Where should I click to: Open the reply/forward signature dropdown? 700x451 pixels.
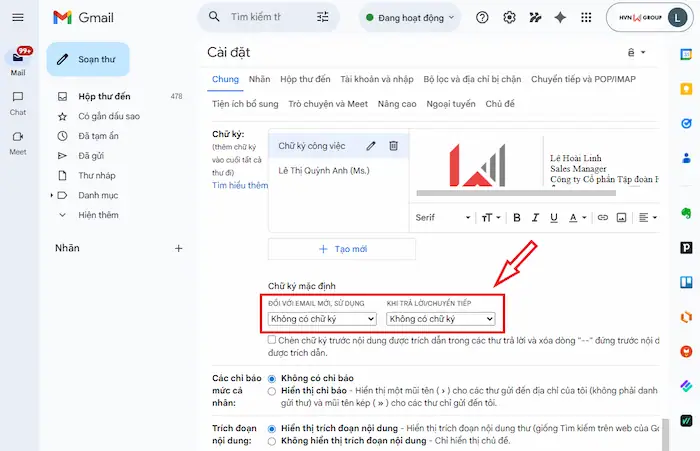[x=441, y=319]
